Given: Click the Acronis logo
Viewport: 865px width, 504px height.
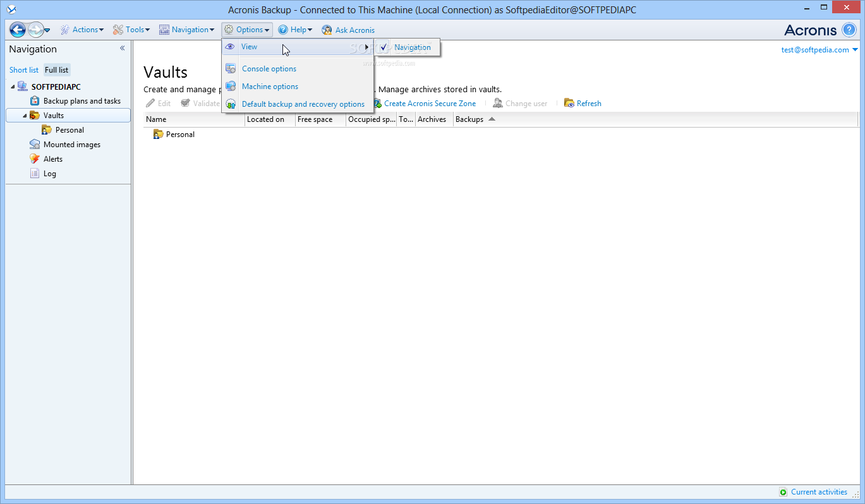Looking at the screenshot, I should click(x=811, y=30).
